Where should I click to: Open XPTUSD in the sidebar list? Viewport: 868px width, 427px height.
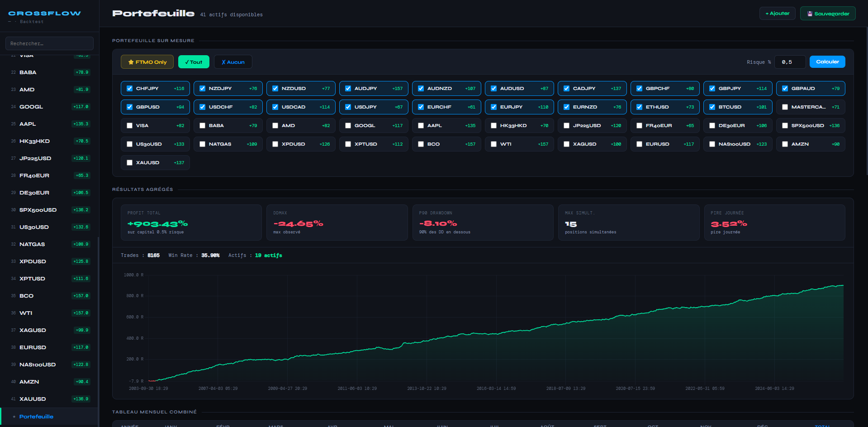pyautogui.click(x=49, y=279)
